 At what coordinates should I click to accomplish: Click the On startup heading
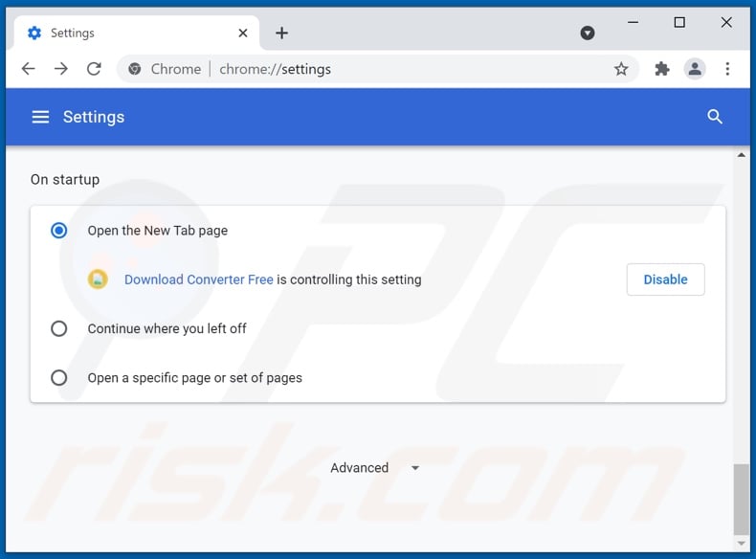[65, 179]
